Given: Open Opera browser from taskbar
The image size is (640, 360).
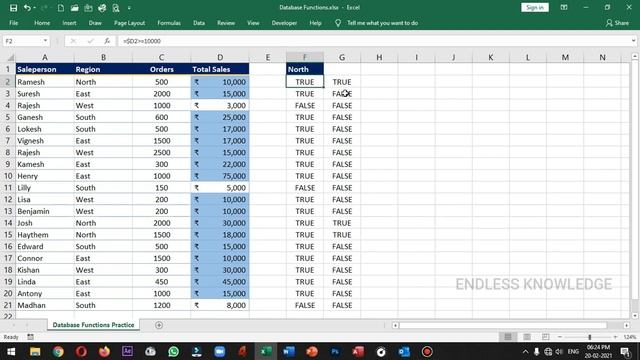Looking at the screenshot, I should pos(81,352).
